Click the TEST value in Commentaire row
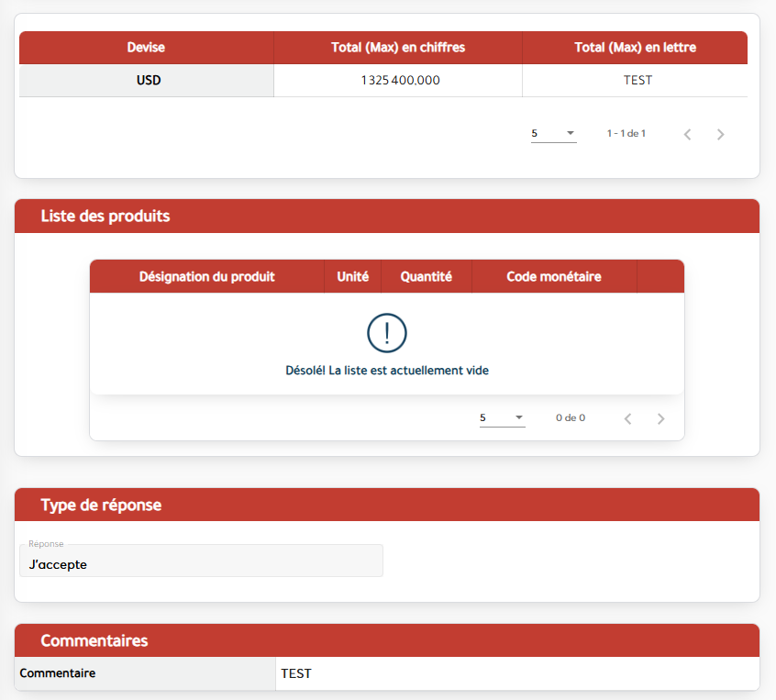This screenshot has height=700, width=776. tap(296, 673)
